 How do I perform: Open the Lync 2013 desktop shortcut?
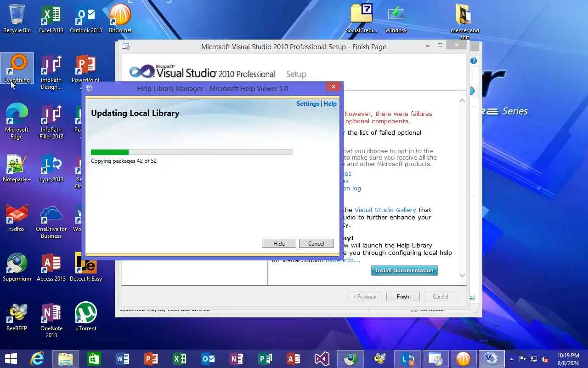tap(51, 168)
